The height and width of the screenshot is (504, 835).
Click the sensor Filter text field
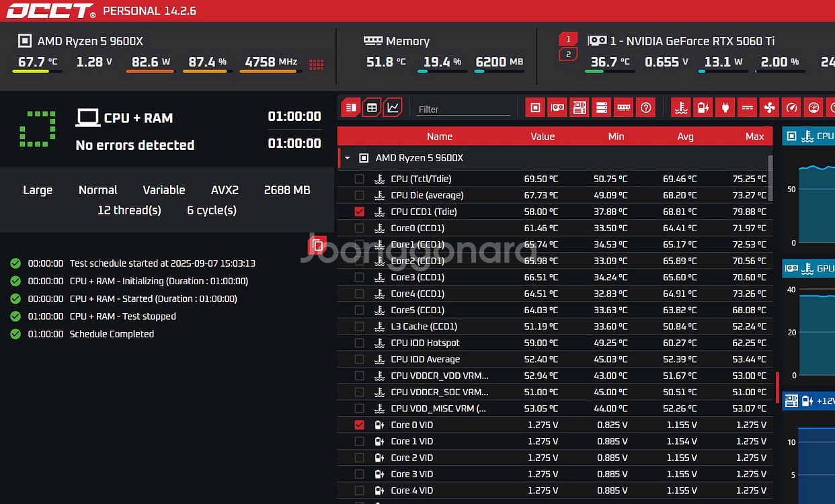coord(464,109)
